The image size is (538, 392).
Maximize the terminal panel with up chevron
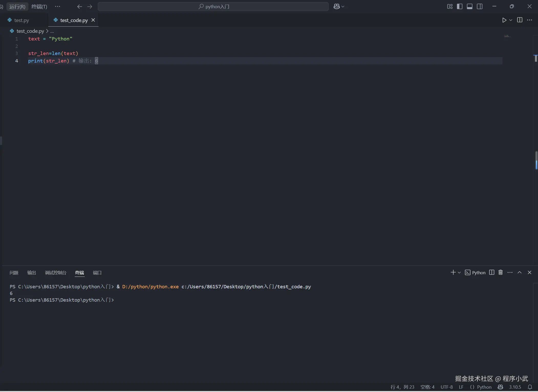tap(520, 272)
